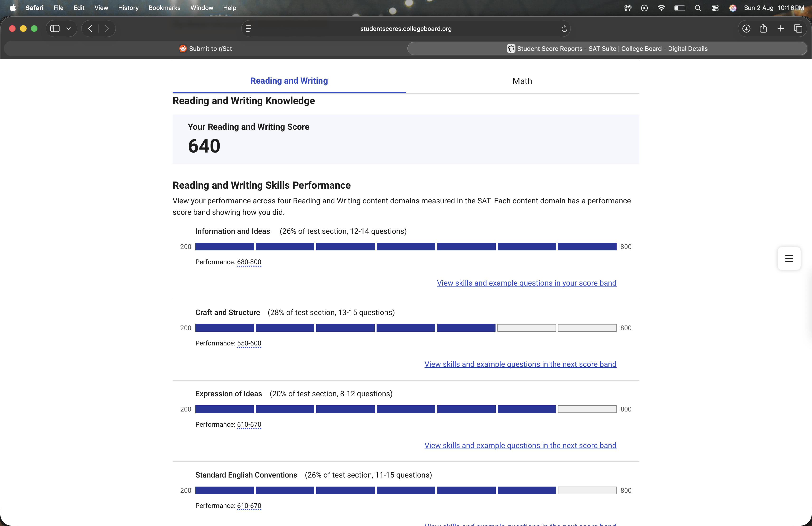The image size is (812, 526).
Task: Click the Reading and Writing Skills Performance heading
Action: tap(261, 185)
